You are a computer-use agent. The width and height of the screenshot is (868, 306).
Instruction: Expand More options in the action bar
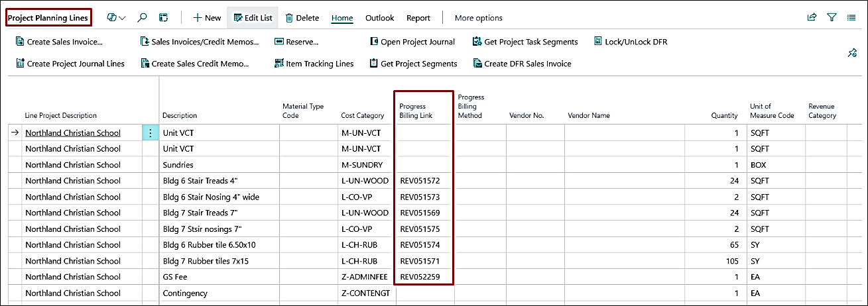[x=479, y=18]
